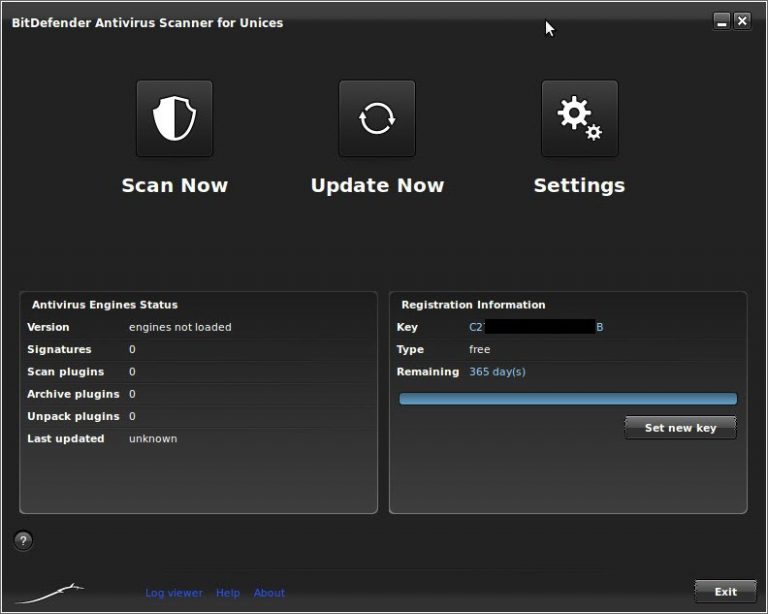Click the BitDefender window title text
The image size is (768, 614).
coord(147,23)
